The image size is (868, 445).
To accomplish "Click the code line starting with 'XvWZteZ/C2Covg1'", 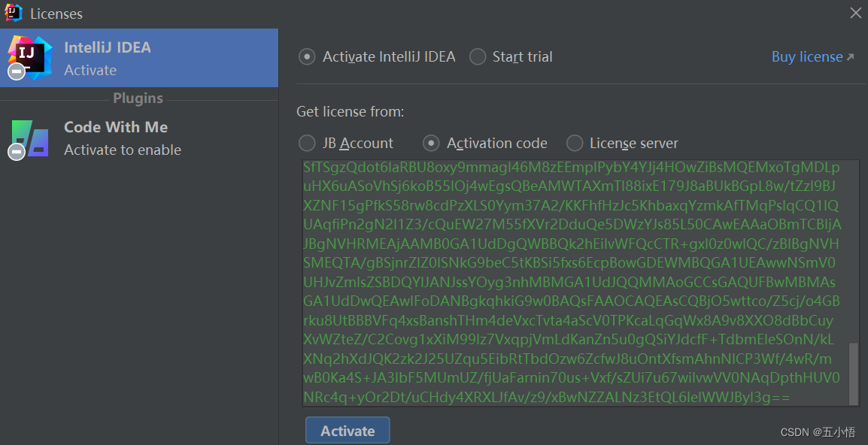I will point(569,339).
